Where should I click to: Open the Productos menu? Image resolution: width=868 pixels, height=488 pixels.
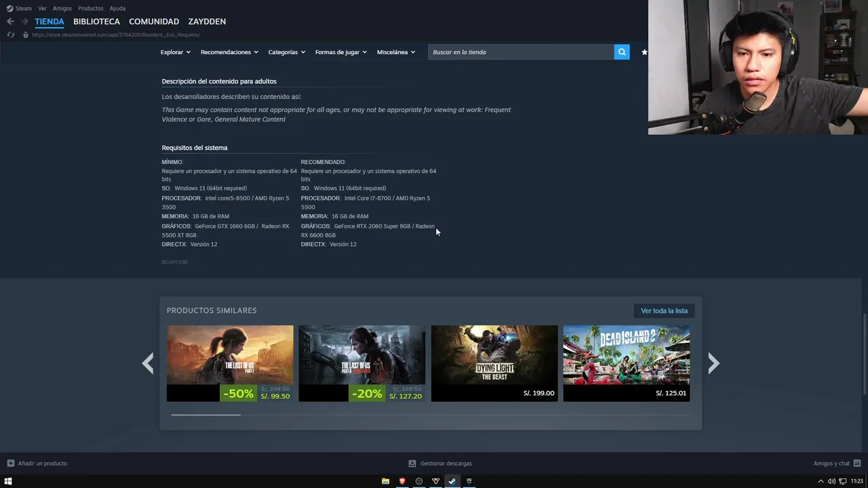coord(90,8)
